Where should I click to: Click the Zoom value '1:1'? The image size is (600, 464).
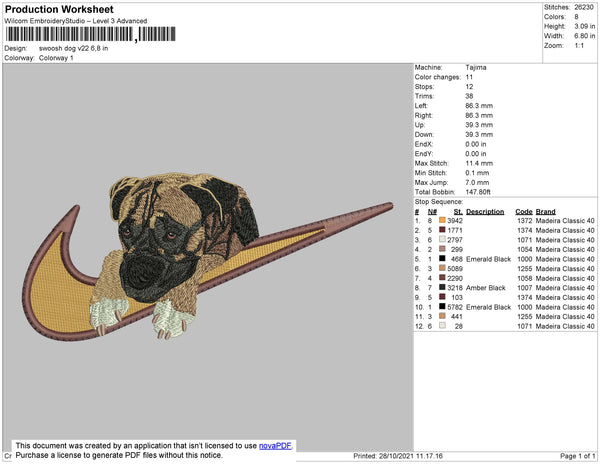pos(579,46)
